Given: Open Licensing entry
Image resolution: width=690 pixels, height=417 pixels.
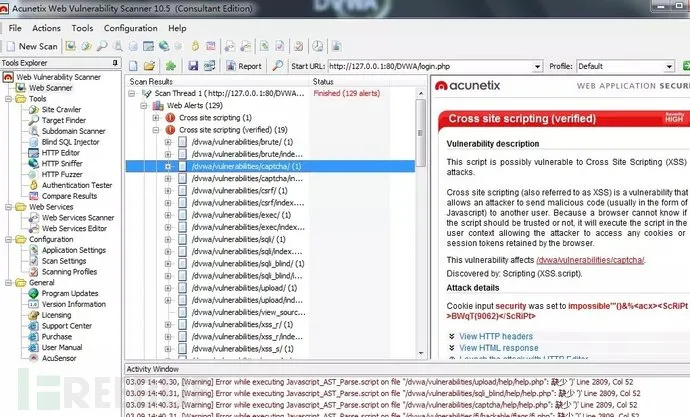Looking at the screenshot, I should [x=56, y=315].
